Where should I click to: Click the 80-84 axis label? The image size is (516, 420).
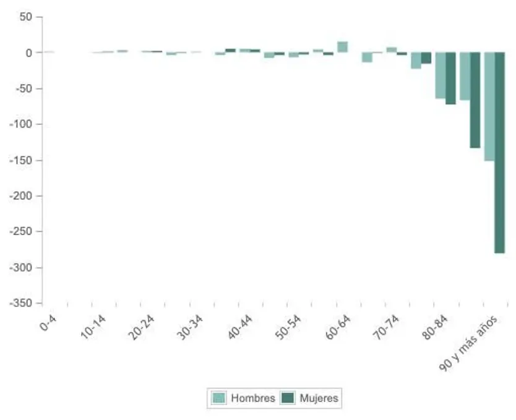point(435,327)
